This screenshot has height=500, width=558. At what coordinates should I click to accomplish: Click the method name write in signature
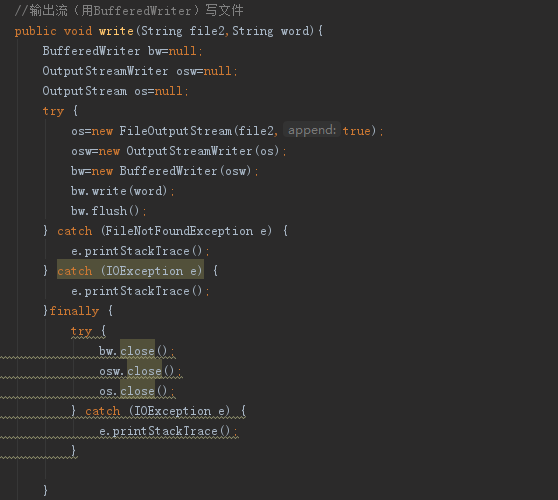pos(116,31)
